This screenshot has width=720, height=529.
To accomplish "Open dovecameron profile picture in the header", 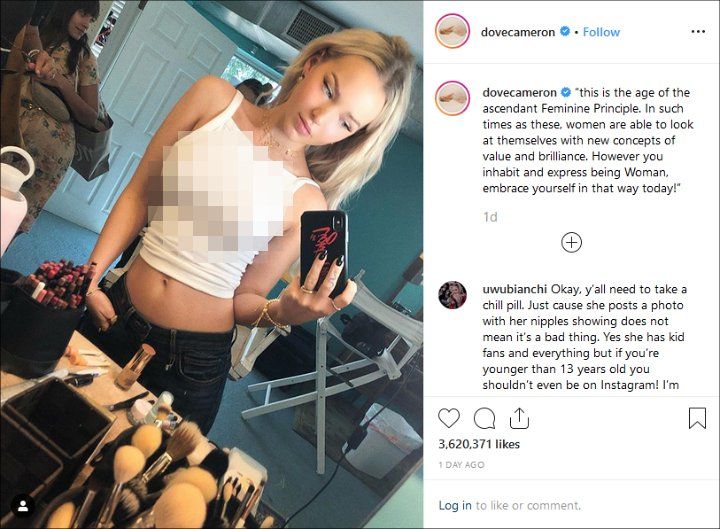I will click(452, 32).
